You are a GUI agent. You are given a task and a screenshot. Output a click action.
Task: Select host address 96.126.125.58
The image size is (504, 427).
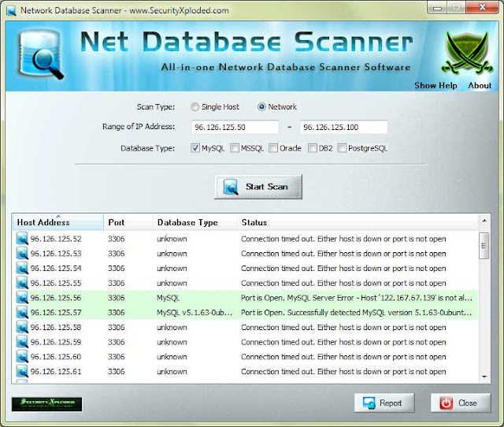coord(56,328)
